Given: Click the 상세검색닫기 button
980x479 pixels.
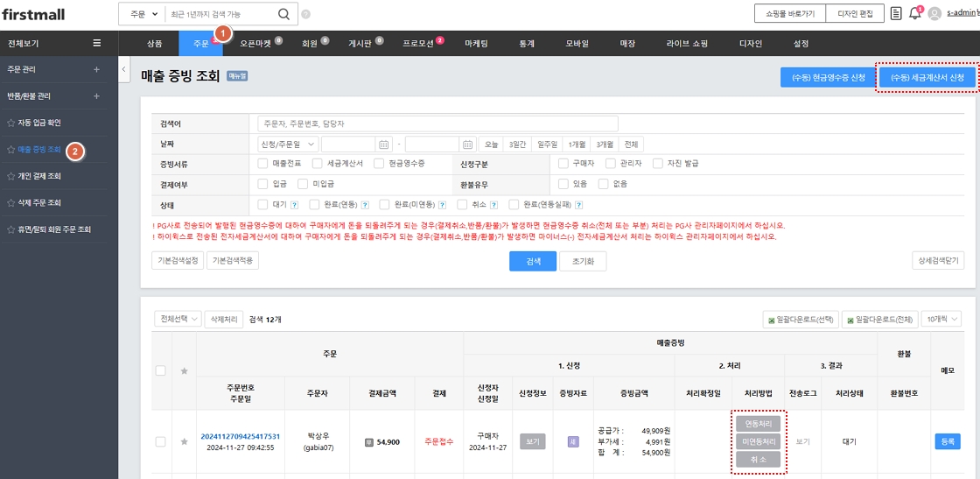Looking at the screenshot, I should [x=937, y=260].
